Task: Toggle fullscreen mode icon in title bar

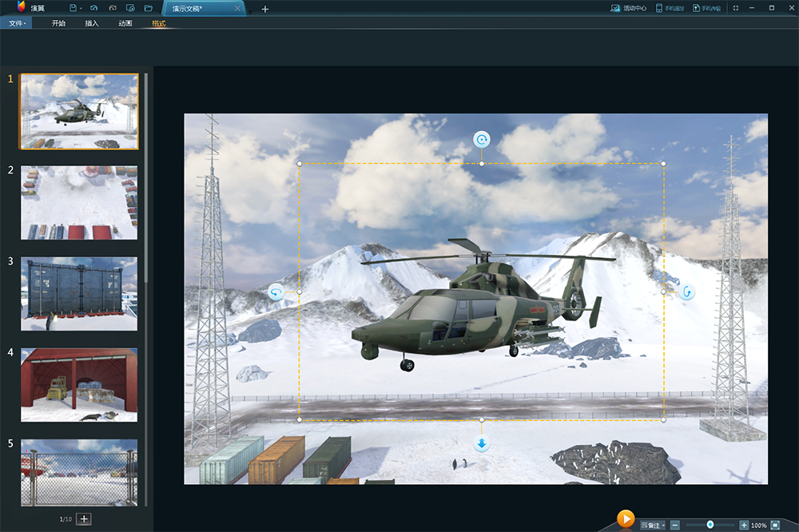Action: [736, 8]
